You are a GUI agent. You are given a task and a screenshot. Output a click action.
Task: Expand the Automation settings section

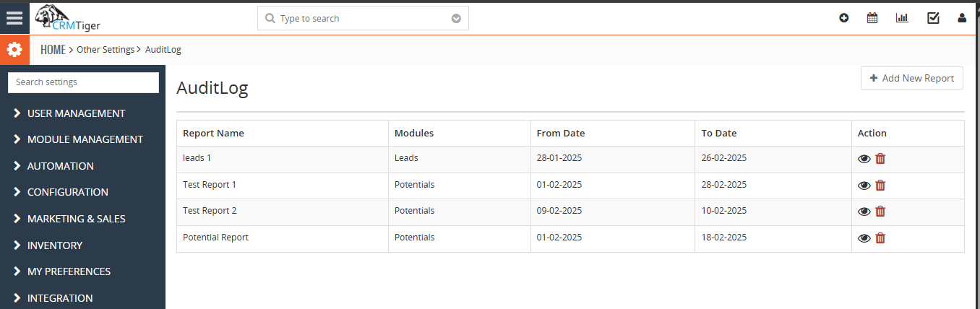[60, 166]
